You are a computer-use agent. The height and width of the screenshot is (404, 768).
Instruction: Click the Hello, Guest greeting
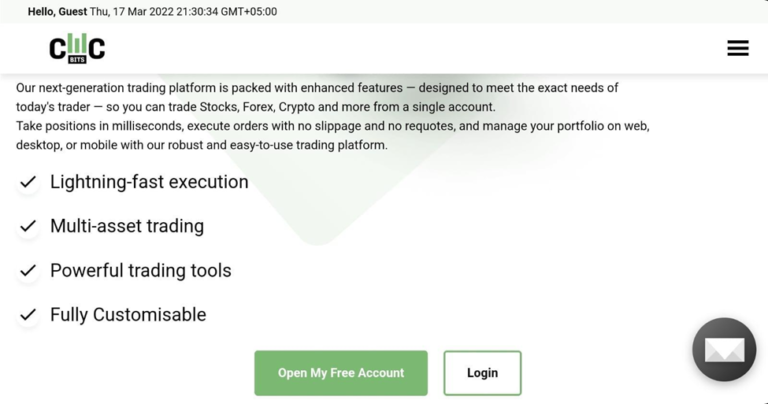(x=56, y=12)
